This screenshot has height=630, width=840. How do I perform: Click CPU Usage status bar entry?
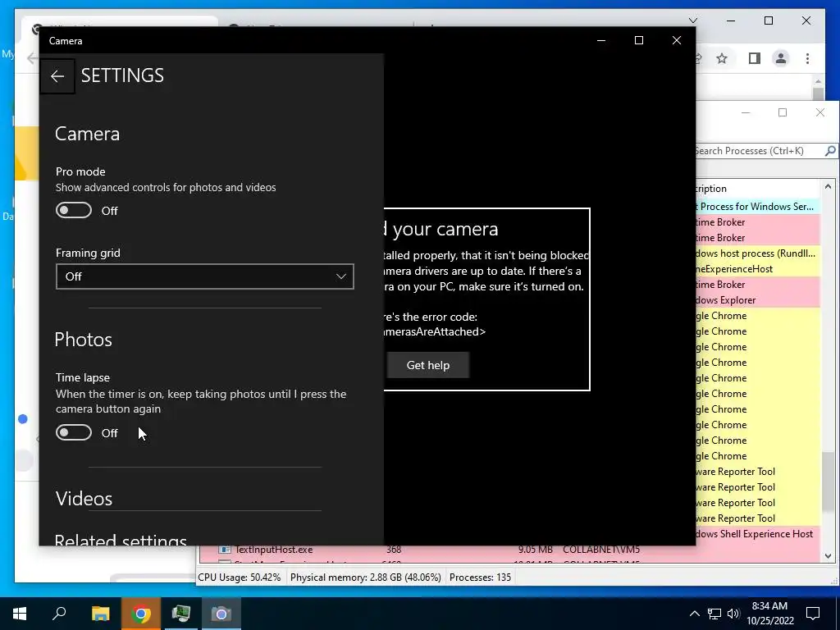[240, 577]
